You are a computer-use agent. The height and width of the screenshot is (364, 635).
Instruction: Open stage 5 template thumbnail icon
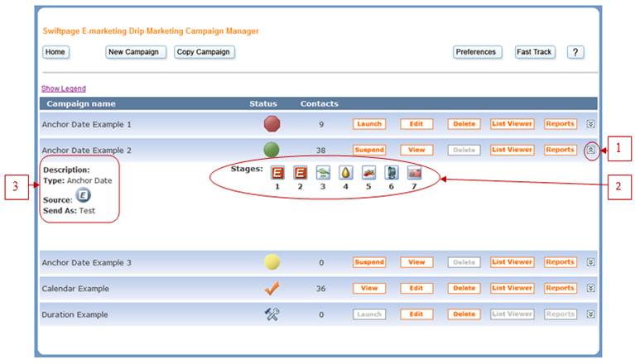(x=368, y=173)
